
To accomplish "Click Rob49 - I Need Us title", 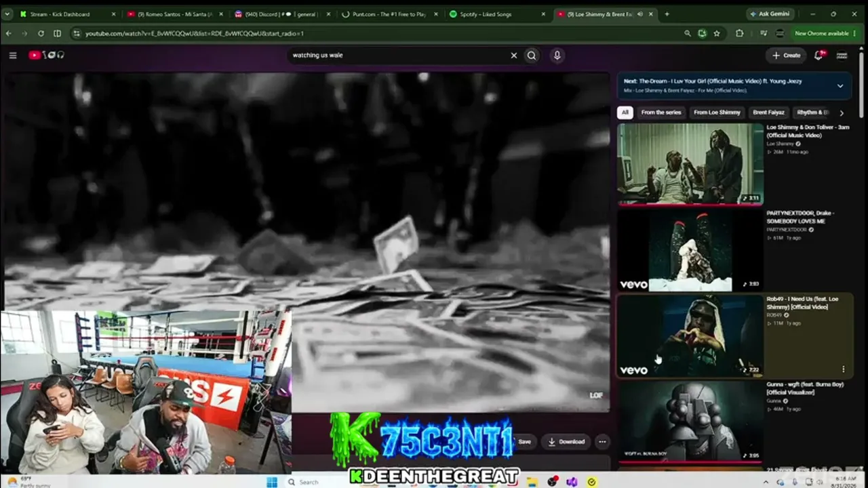I will 802,303.
